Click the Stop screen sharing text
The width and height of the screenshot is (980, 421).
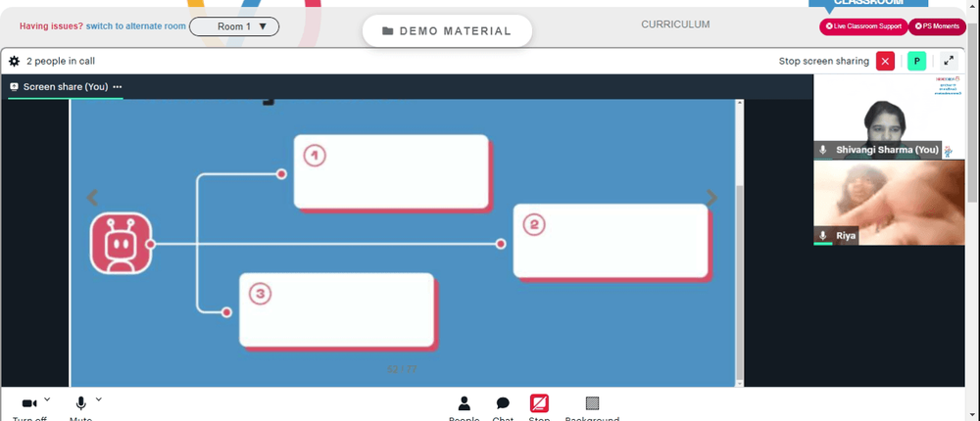pyautogui.click(x=824, y=62)
